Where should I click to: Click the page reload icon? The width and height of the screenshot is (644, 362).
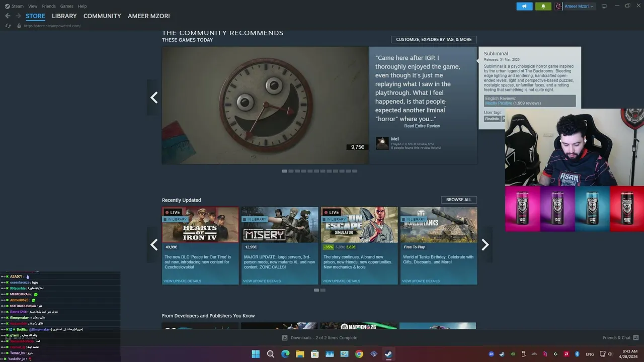tap(8, 26)
